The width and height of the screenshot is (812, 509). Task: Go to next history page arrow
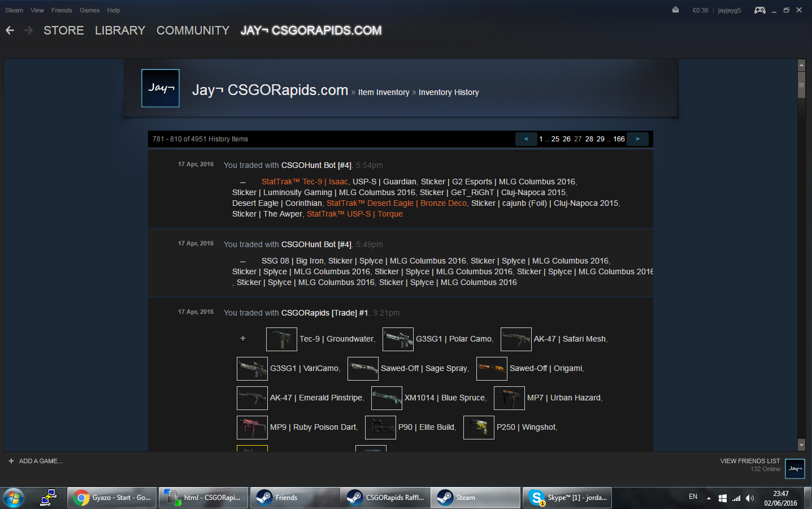637,139
